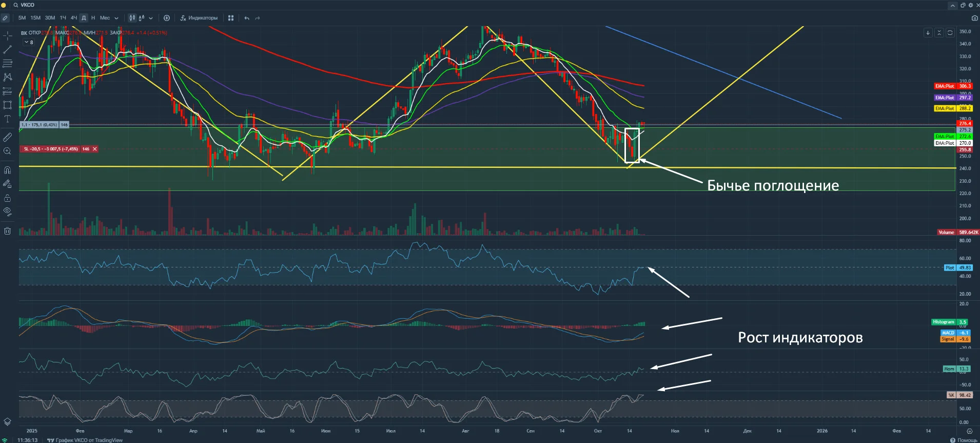This screenshot has width=980, height=443.
Task: Select the trend line drawing tool
Action: [x=7, y=50]
